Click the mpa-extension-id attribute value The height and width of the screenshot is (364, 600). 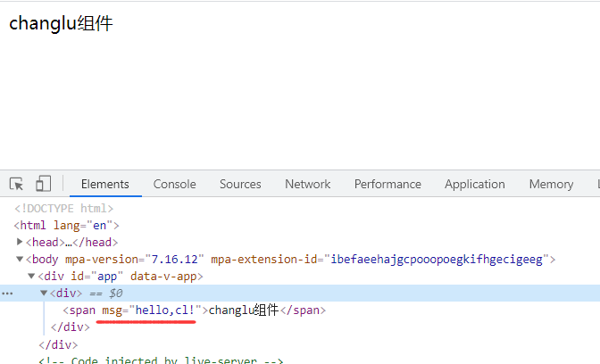(437, 260)
